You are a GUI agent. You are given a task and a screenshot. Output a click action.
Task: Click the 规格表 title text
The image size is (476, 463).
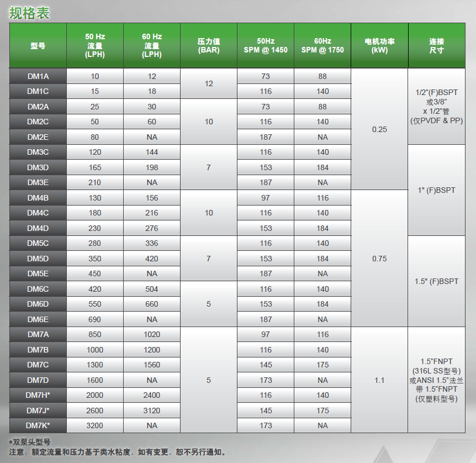(29, 13)
